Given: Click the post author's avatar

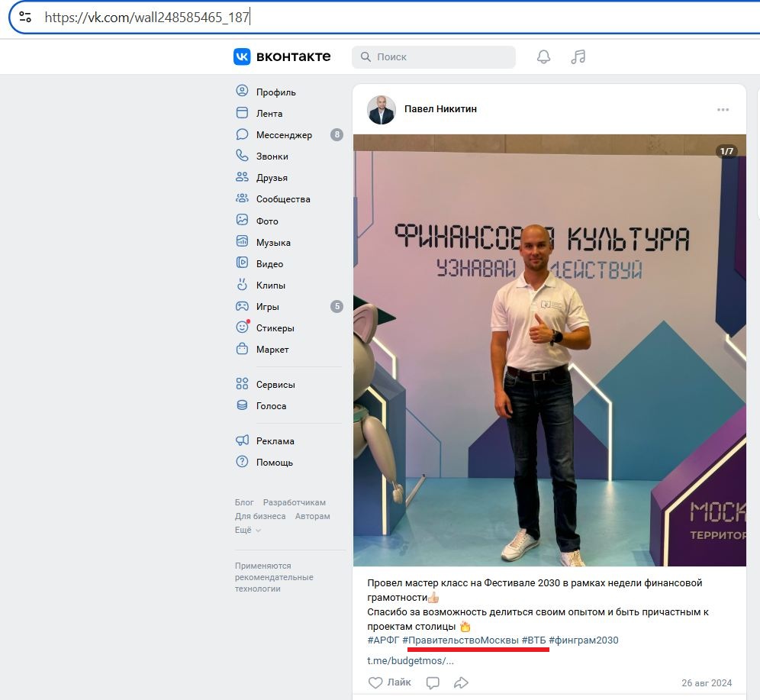Looking at the screenshot, I should 382,109.
